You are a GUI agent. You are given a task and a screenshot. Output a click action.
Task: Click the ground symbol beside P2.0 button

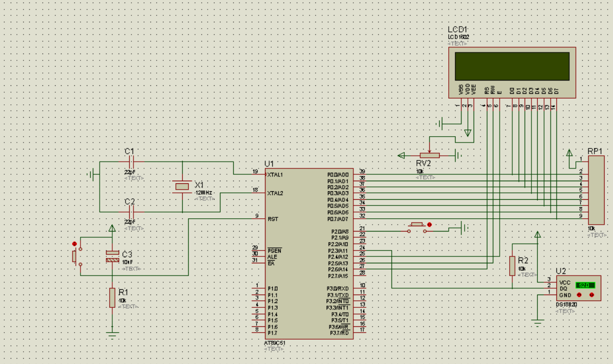[464, 227]
